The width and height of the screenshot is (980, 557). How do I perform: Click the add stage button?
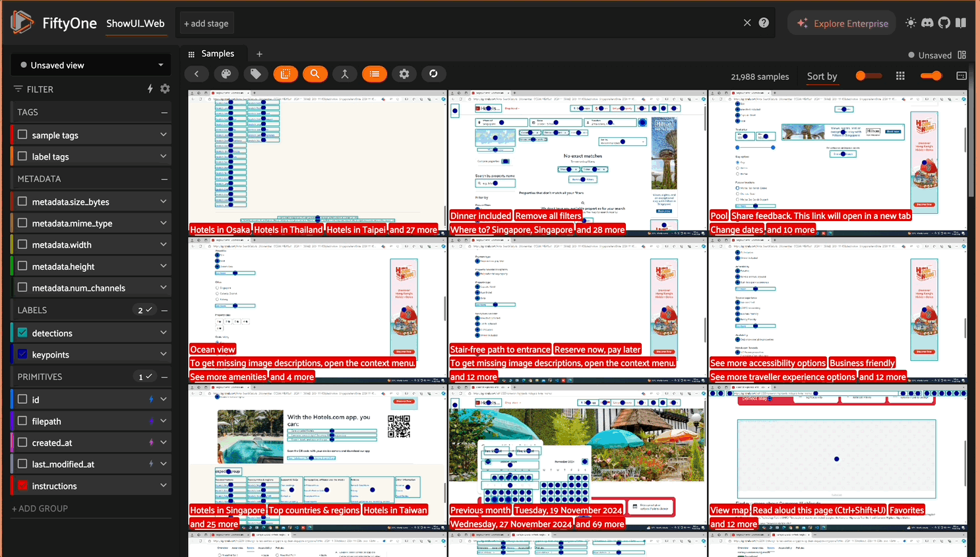click(206, 24)
